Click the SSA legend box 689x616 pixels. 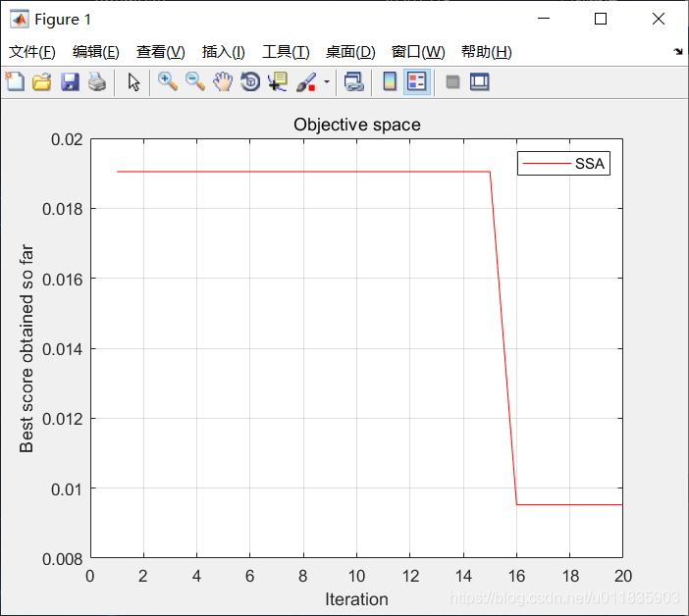(563, 164)
